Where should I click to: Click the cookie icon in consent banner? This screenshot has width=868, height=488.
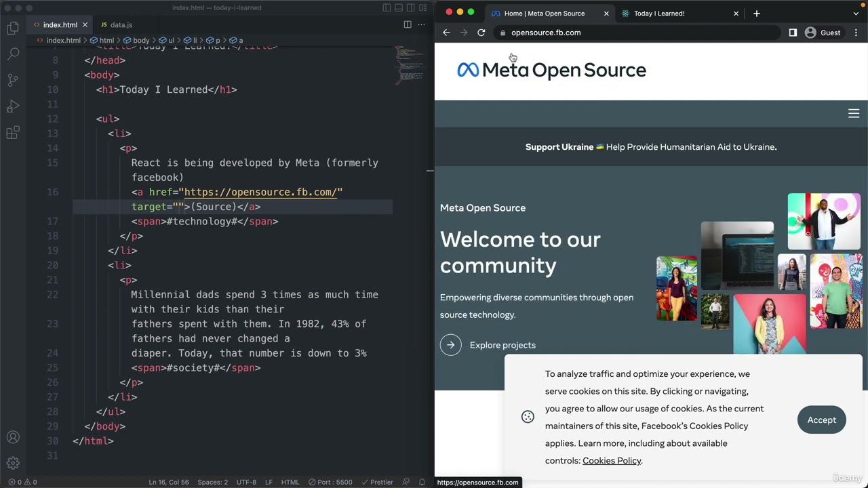pos(528,417)
